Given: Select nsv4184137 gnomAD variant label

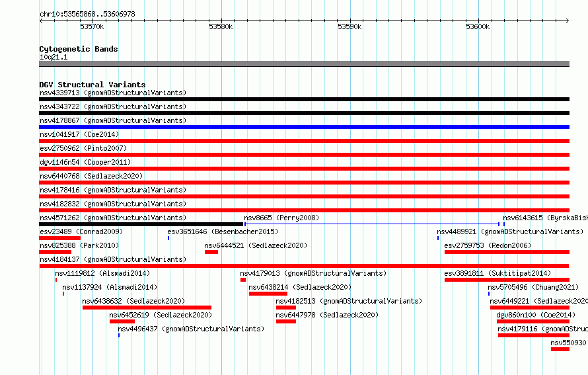Looking at the screenshot, I should pos(113,259).
